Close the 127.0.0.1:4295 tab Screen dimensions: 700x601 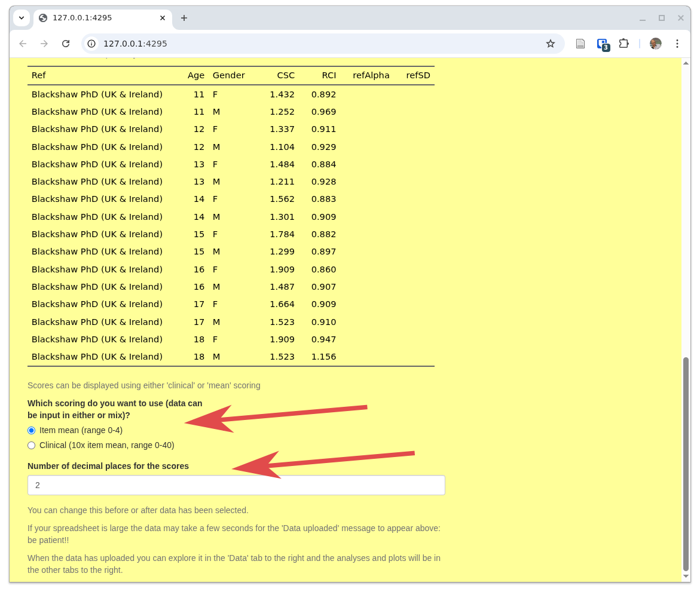(163, 18)
